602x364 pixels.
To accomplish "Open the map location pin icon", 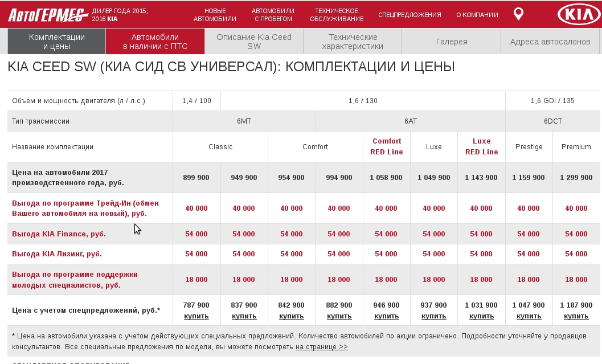I will click(518, 14).
